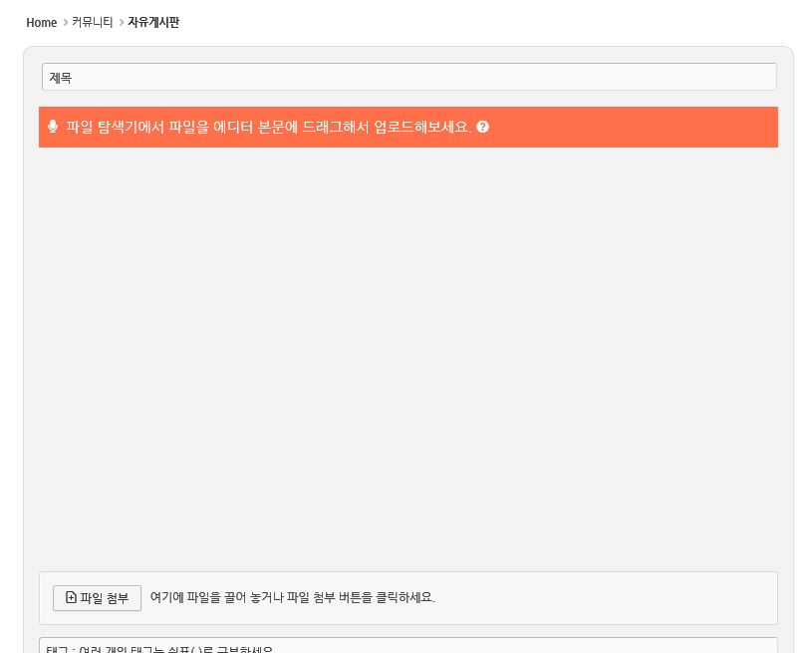812x653 pixels.
Task: Click the 여기에 파일을 끌어 놓거나 hint text
Action: tap(293, 597)
